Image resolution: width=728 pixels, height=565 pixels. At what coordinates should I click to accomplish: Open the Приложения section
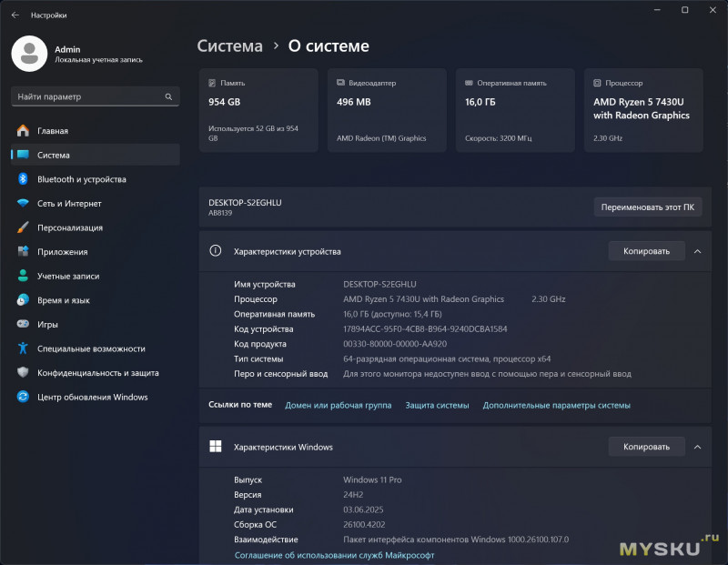point(96,252)
